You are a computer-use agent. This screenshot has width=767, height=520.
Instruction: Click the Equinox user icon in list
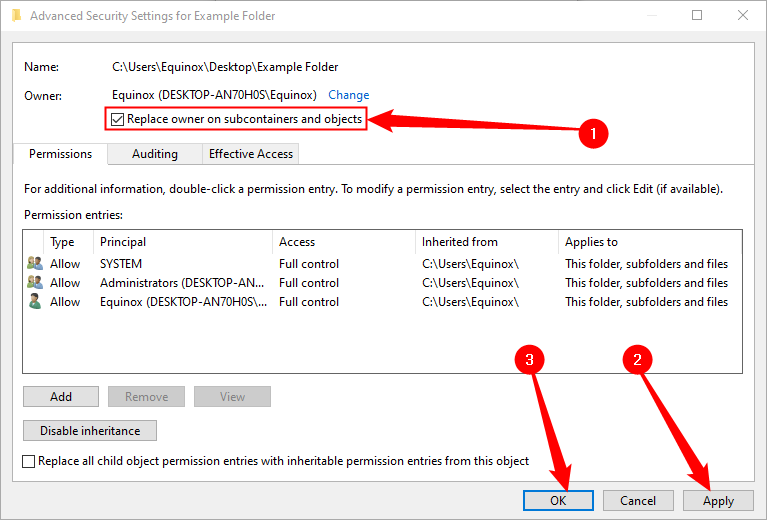(x=35, y=302)
